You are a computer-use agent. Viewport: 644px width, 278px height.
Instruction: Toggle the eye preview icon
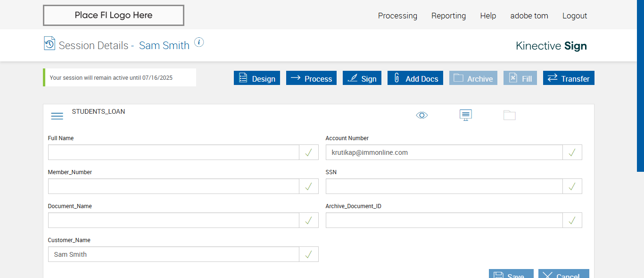[x=422, y=115]
